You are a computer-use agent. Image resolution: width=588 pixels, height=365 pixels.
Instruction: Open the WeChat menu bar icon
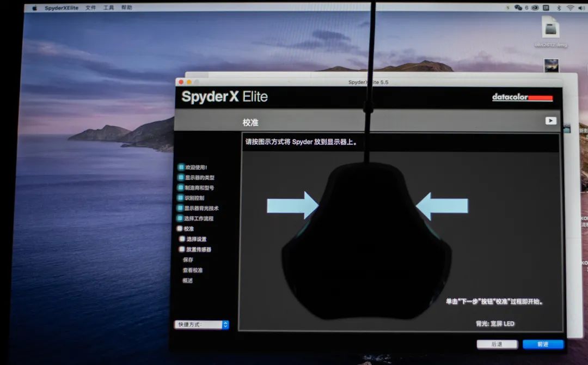tap(518, 8)
